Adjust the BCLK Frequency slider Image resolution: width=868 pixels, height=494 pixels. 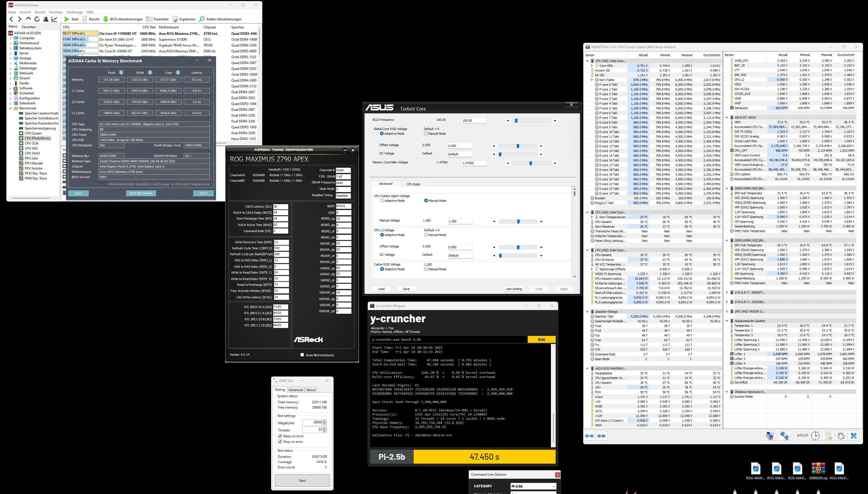pos(516,121)
